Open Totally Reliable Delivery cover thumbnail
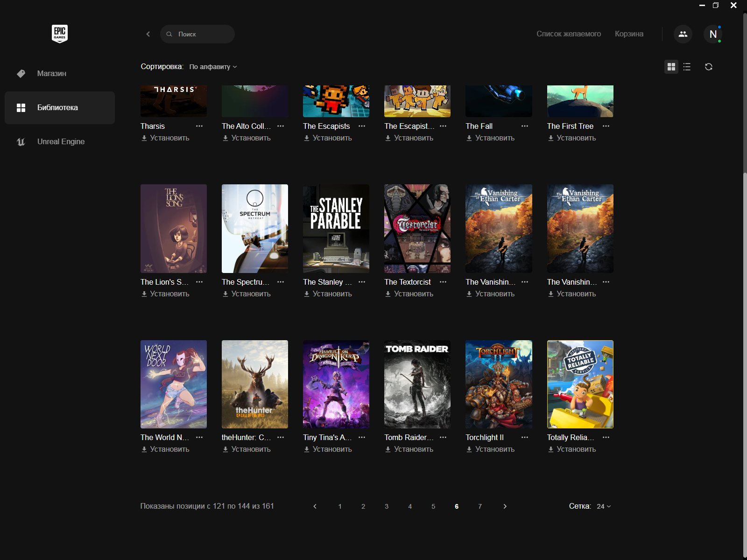Viewport: 747px width, 560px height. [580, 384]
